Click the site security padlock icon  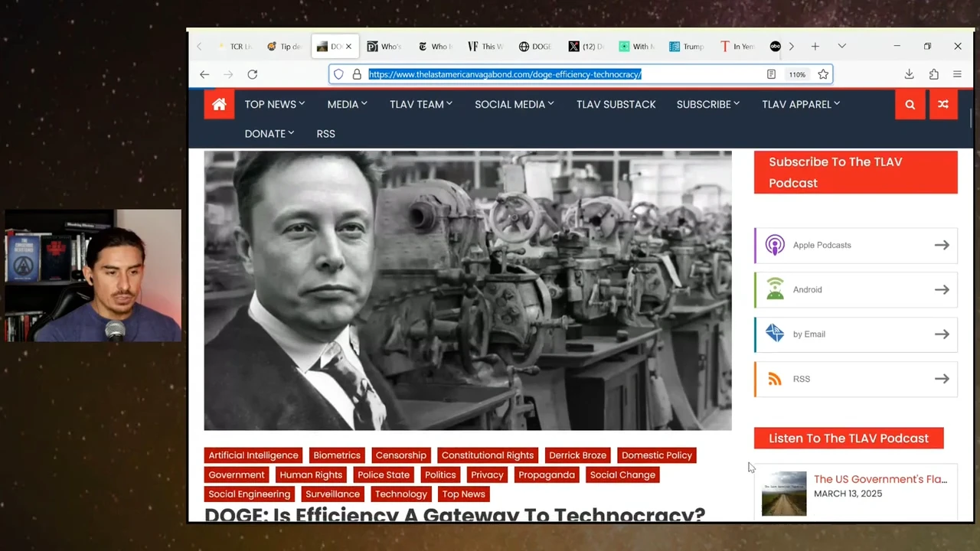(x=357, y=74)
